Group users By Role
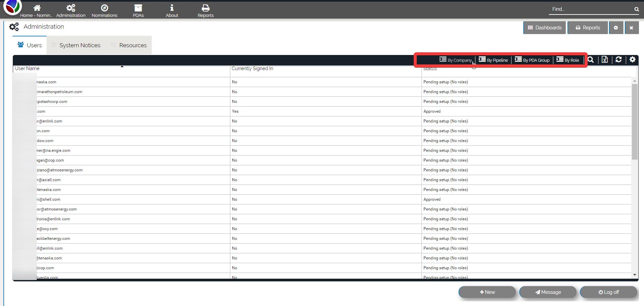This screenshot has height=306, width=644. (x=568, y=60)
